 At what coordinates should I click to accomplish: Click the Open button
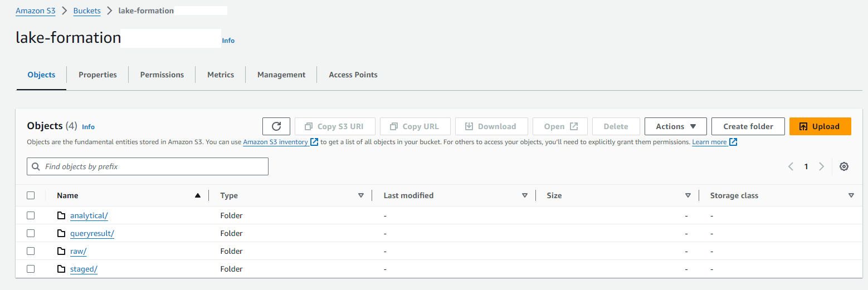(x=560, y=126)
